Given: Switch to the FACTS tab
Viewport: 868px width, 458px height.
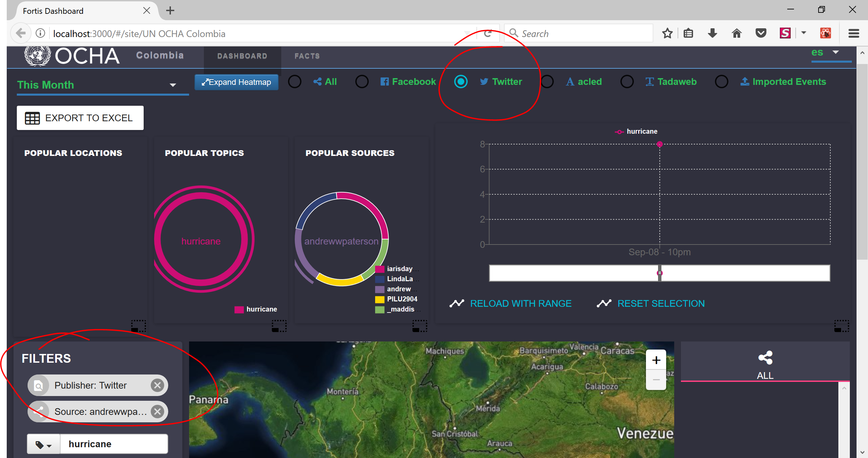Looking at the screenshot, I should tap(306, 56).
